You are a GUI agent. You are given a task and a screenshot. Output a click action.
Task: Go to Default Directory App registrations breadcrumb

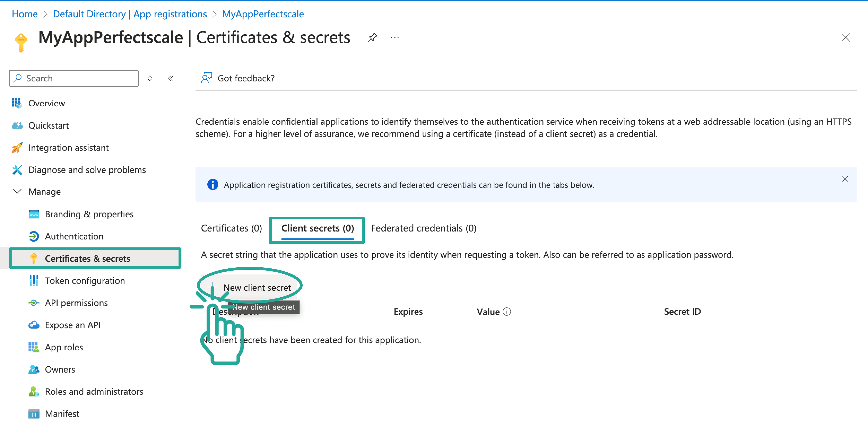click(x=130, y=14)
